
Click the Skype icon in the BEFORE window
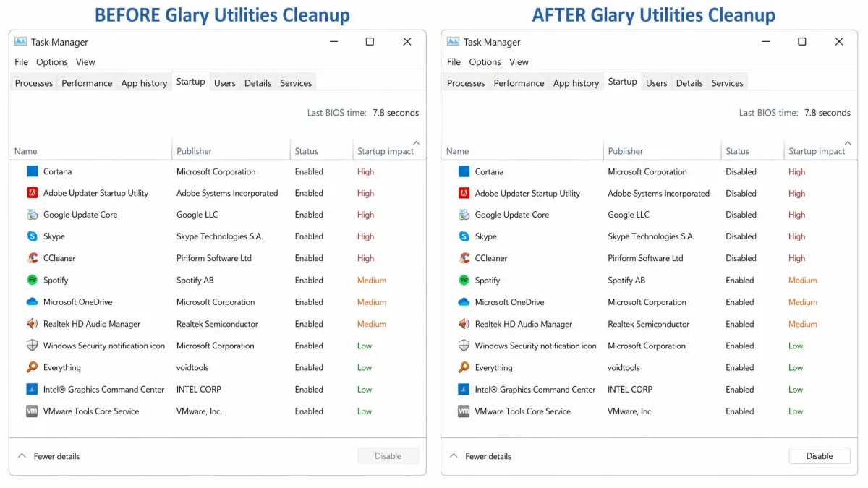[x=32, y=236]
